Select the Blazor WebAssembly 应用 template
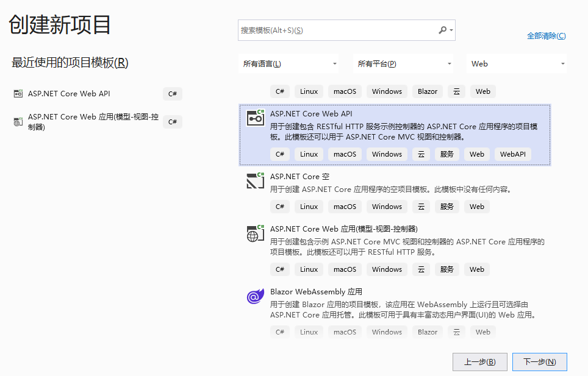 (316, 292)
